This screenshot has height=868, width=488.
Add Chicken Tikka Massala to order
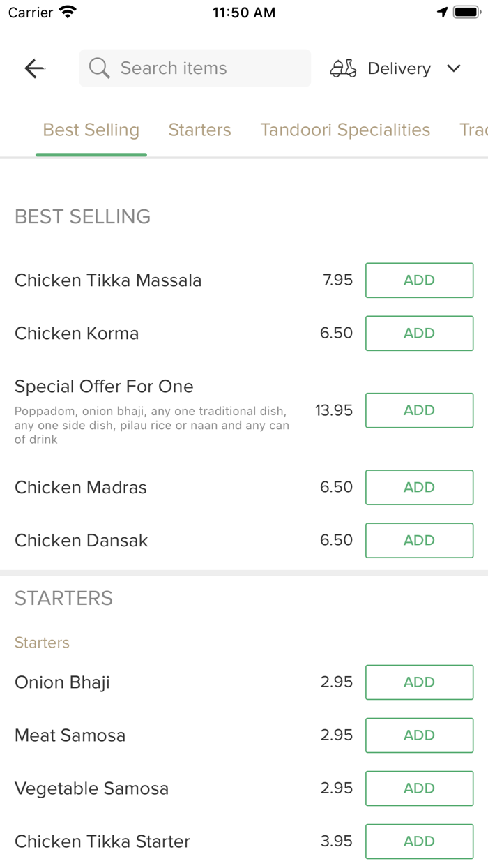418,280
